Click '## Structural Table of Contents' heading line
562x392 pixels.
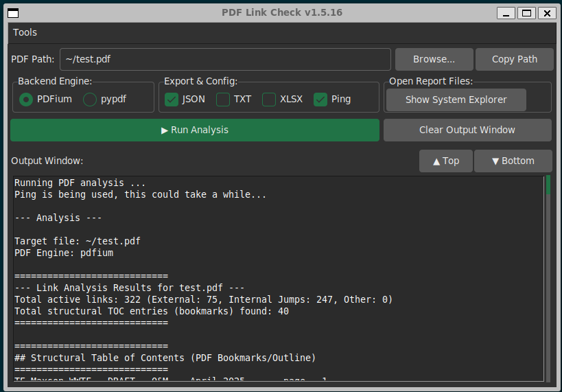[x=165, y=358]
